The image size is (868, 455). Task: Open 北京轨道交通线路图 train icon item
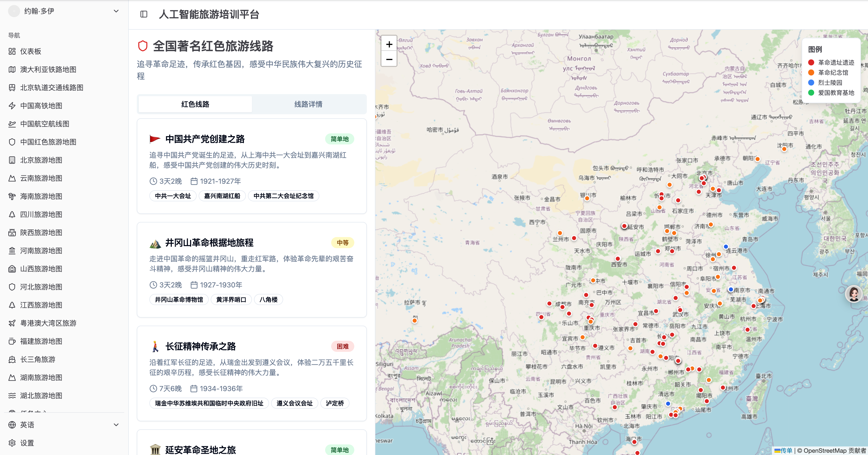[12, 88]
